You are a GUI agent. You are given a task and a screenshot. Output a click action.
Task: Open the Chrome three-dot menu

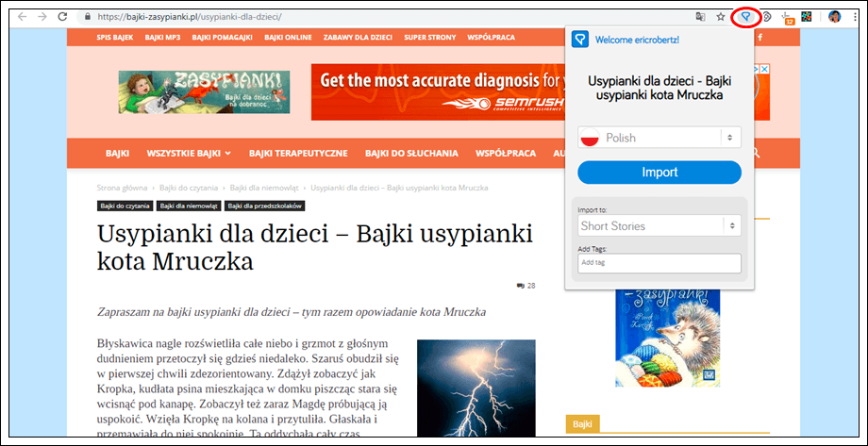coord(855,17)
